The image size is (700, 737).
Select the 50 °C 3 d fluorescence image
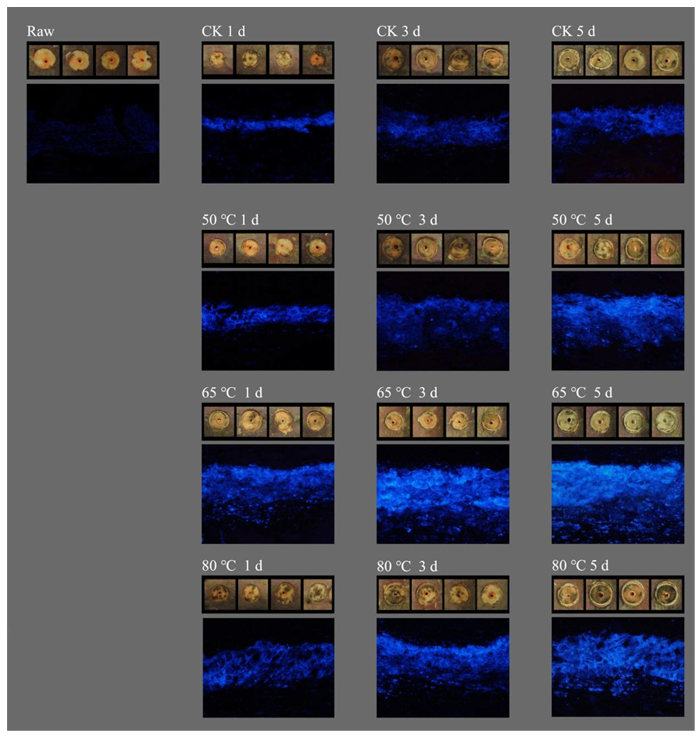(443, 321)
